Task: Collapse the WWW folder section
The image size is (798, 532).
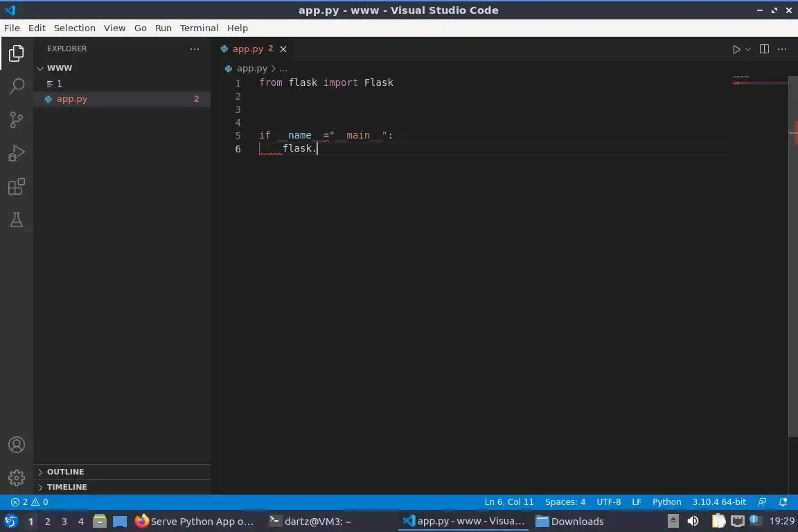Action: point(122,68)
